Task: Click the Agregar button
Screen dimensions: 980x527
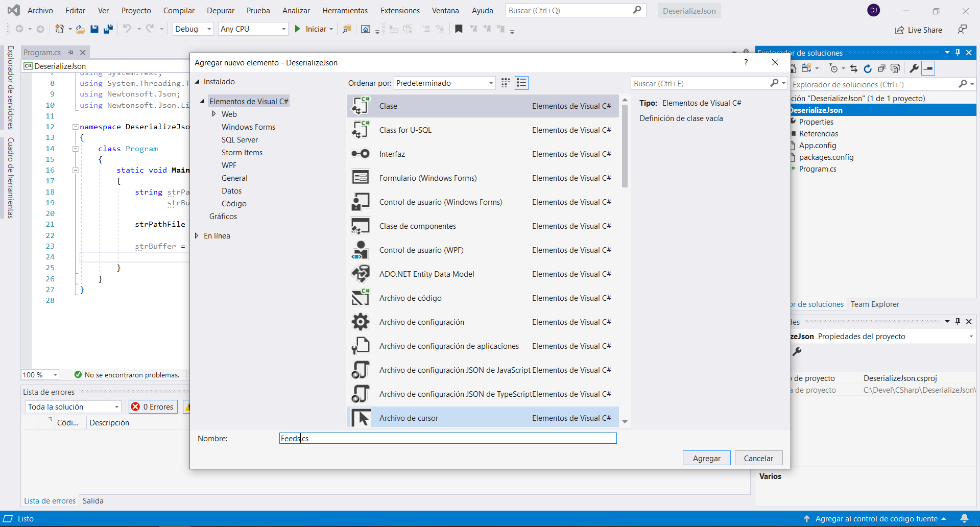Action: point(706,458)
